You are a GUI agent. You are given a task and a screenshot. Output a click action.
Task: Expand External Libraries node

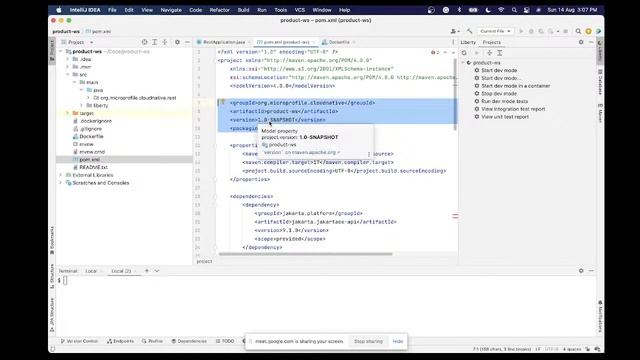pos(61,175)
